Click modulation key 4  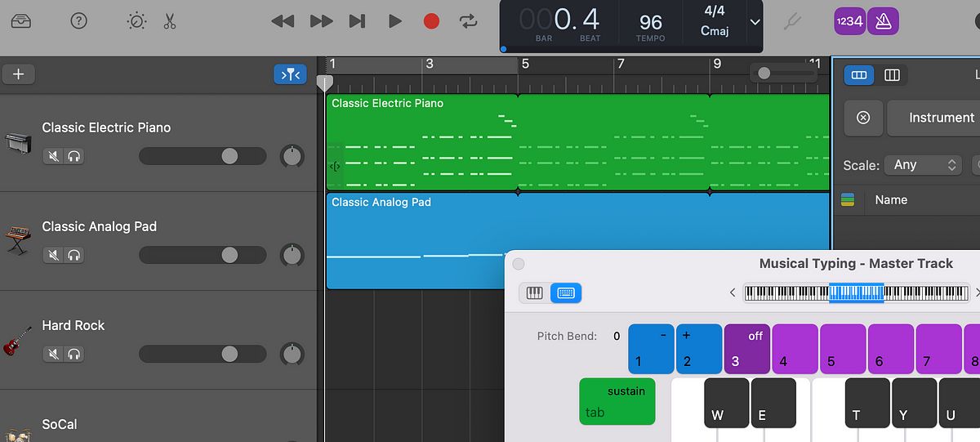click(x=795, y=349)
